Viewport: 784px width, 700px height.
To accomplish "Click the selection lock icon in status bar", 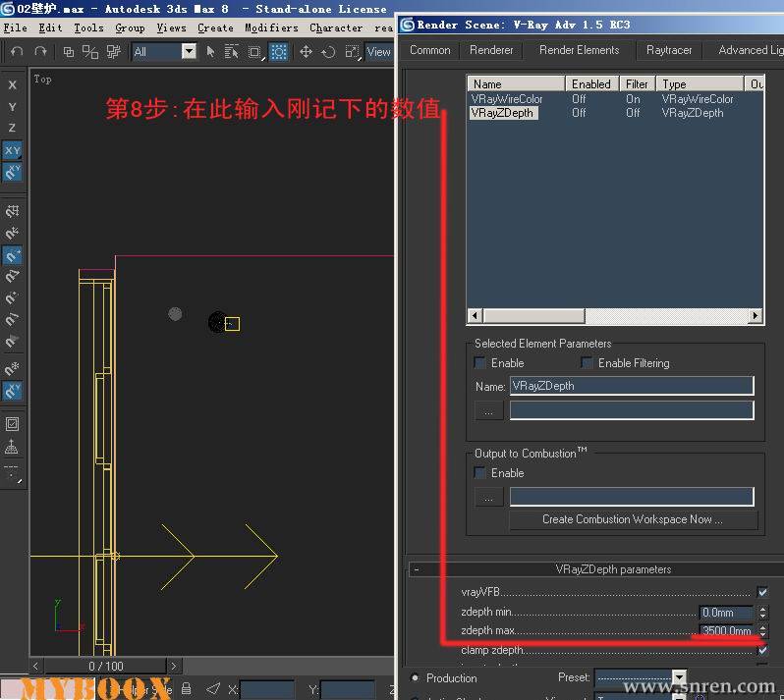I will [x=186, y=689].
